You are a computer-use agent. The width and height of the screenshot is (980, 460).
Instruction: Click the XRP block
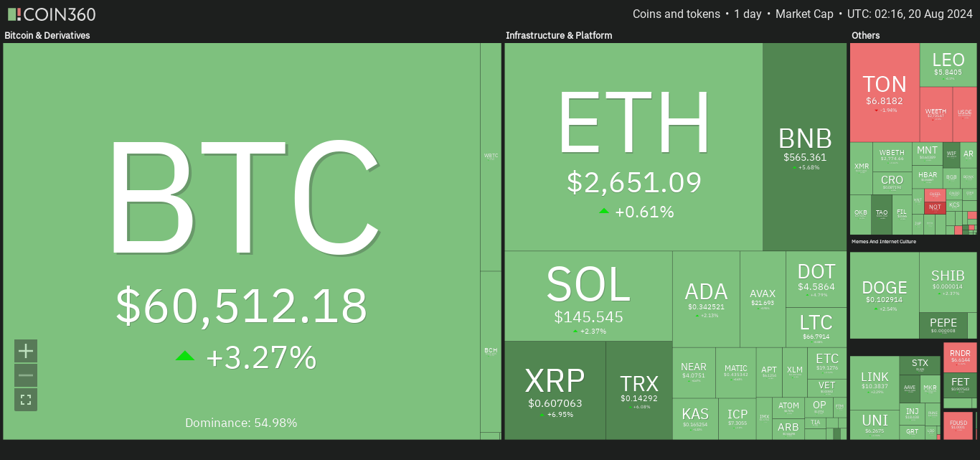coord(555,390)
